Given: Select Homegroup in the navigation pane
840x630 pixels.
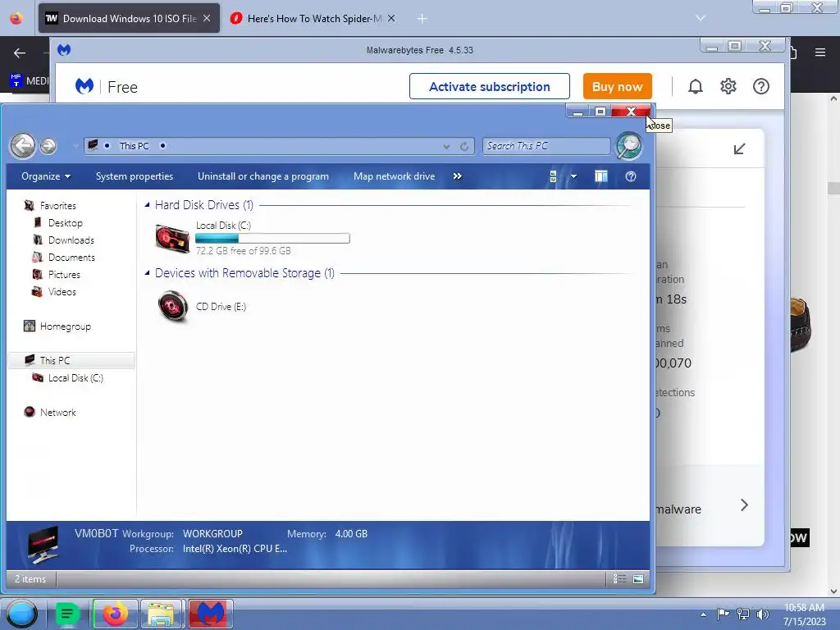Looking at the screenshot, I should click(x=66, y=326).
